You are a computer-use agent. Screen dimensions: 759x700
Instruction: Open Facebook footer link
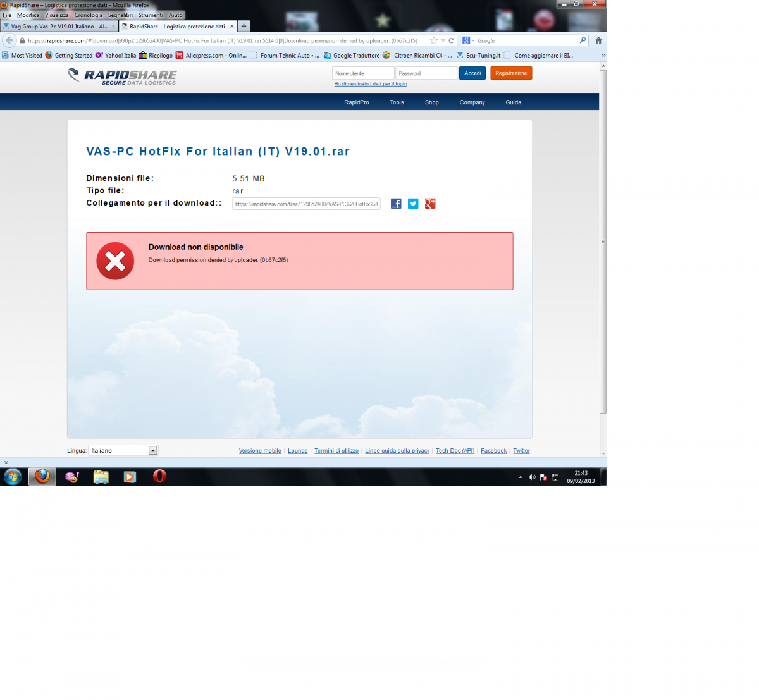click(494, 451)
